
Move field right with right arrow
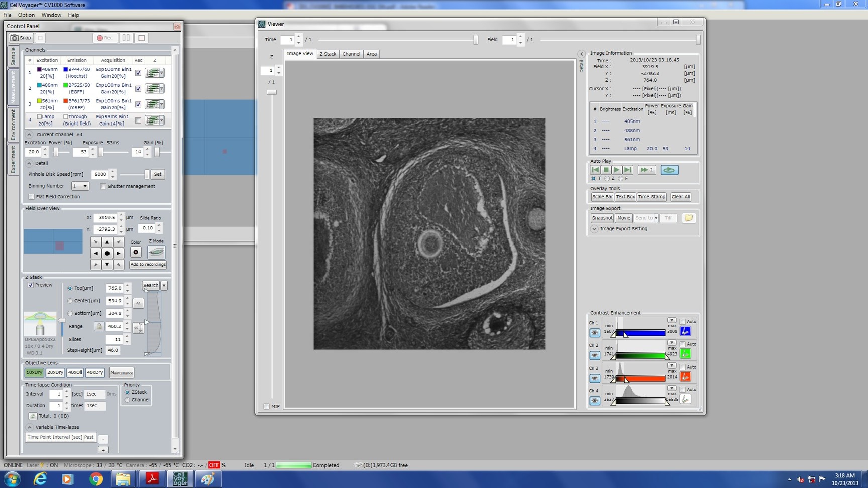pos(119,253)
